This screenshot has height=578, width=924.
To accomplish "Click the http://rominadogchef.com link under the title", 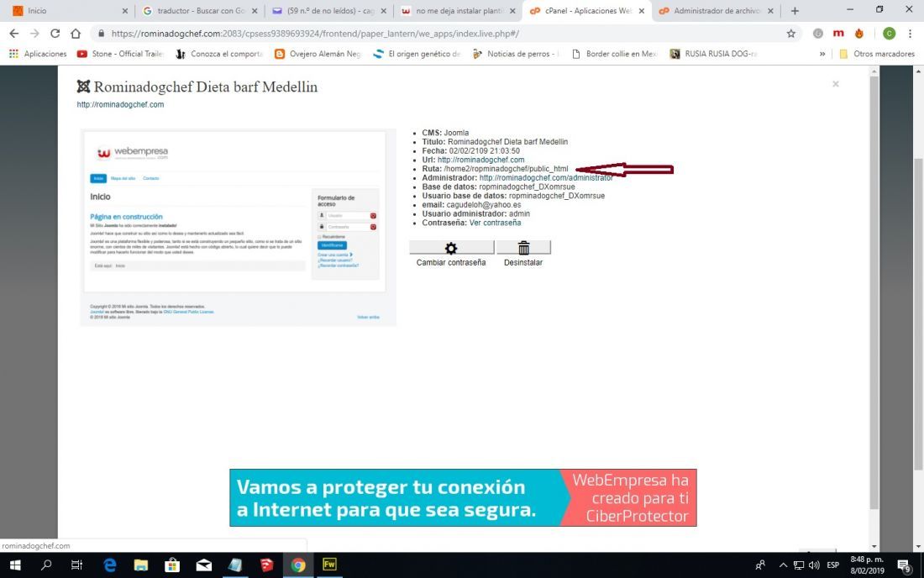I will (x=120, y=104).
